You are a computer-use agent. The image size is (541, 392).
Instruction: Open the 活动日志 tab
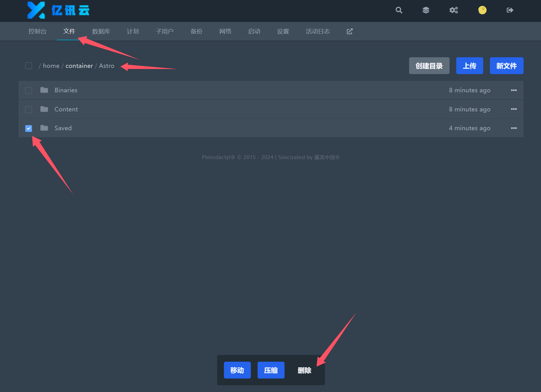tap(318, 31)
